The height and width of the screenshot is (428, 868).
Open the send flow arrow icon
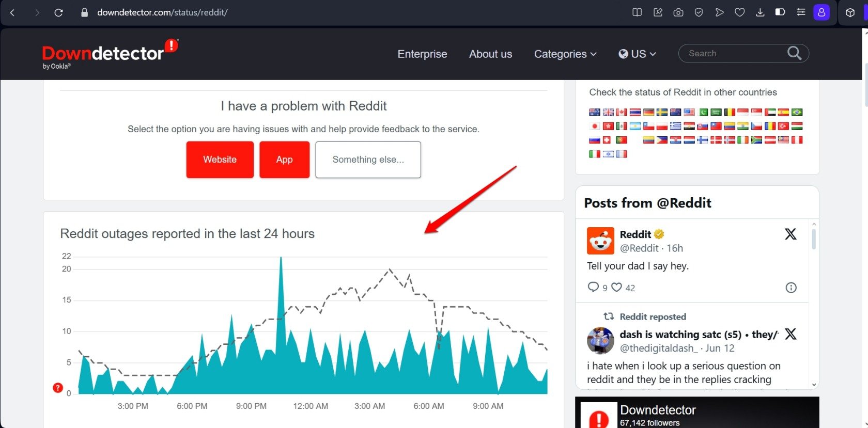[719, 12]
